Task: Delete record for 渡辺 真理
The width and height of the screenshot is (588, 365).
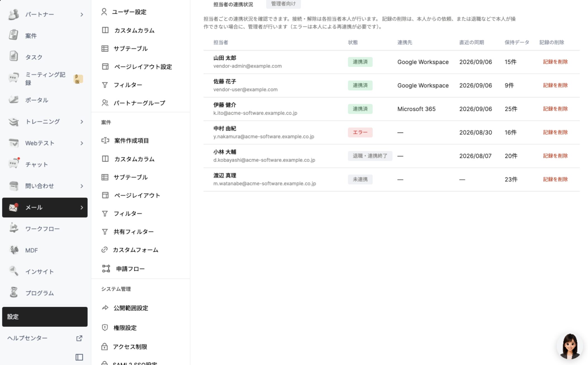Action: tap(555, 179)
